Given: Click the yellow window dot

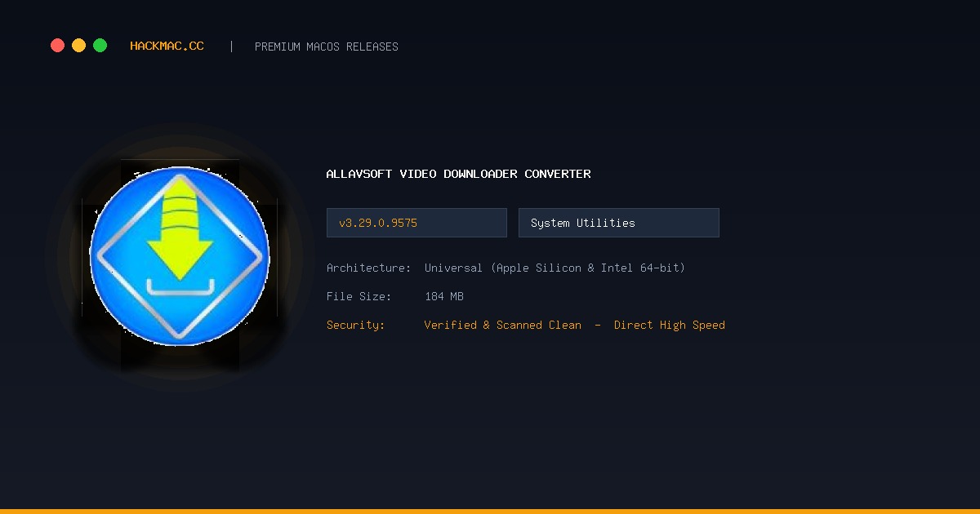Looking at the screenshot, I should (78, 46).
